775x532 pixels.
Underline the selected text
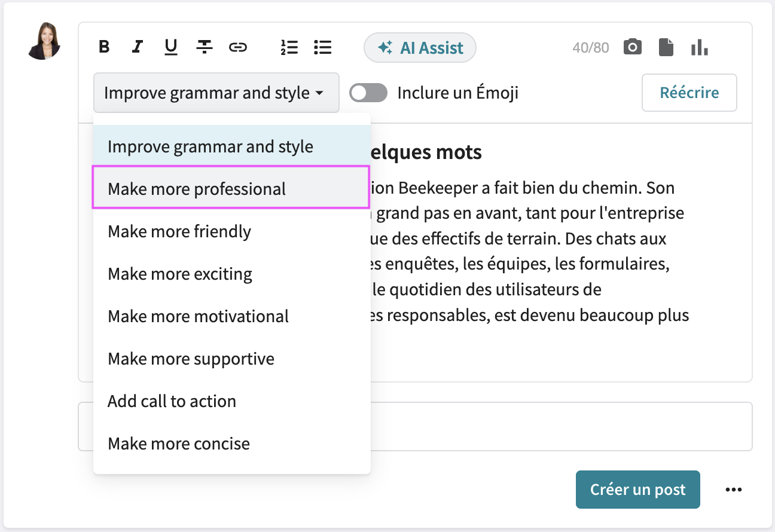click(x=171, y=47)
